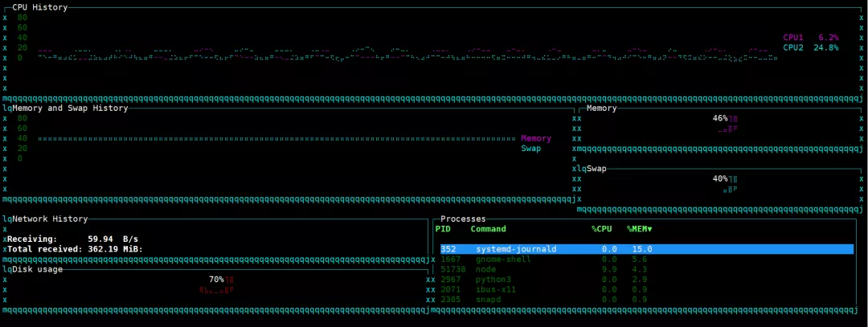Click PID 2967 in the process table
This screenshot has height=327, width=868.
click(451, 280)
